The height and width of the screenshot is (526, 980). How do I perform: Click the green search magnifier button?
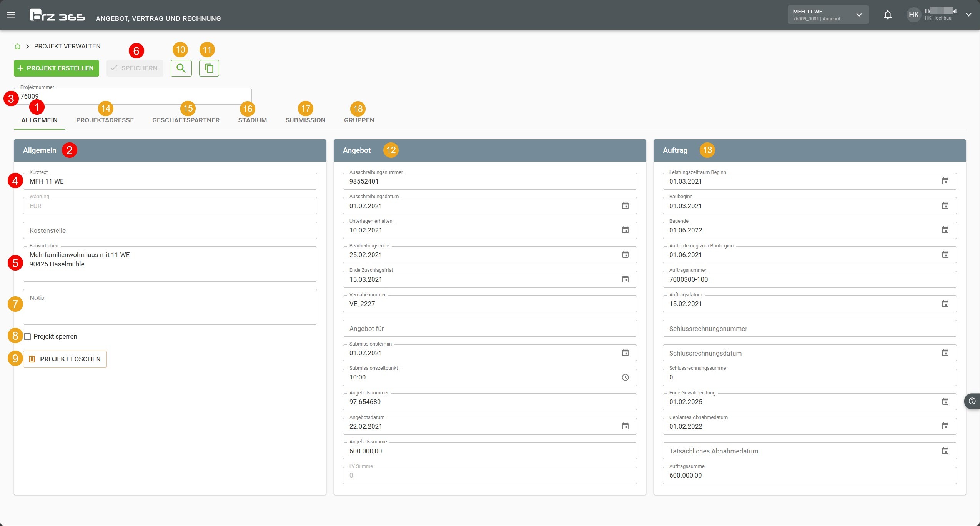181,68
